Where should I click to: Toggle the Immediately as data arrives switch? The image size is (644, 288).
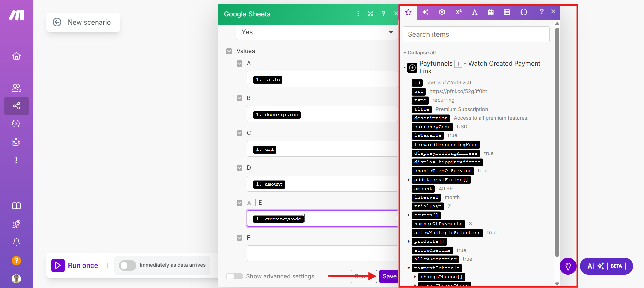coord(128,265)
